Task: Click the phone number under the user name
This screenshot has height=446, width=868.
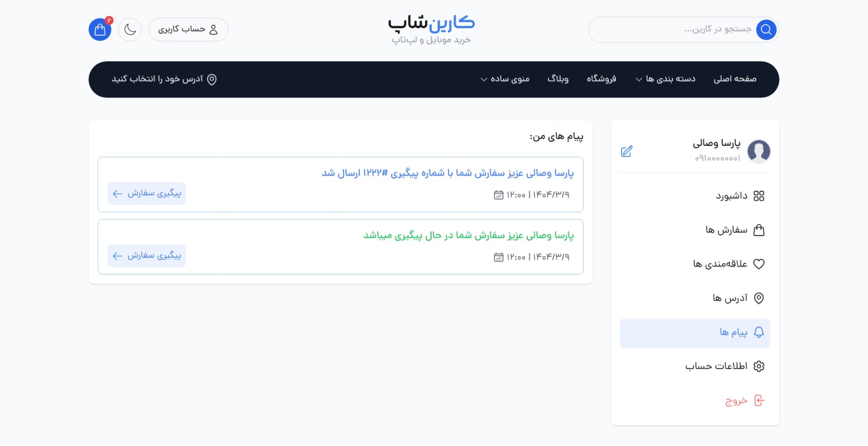Action: tap(718, 158)
